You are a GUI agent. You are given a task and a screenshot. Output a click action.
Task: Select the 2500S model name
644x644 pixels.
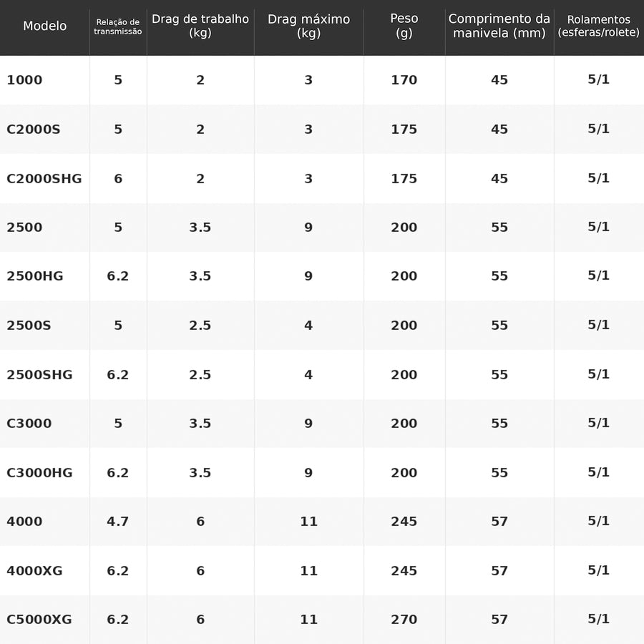point(29,326)
